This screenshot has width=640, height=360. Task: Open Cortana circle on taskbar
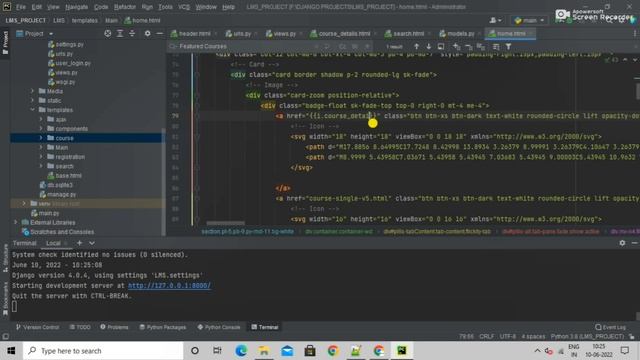(x=195, y=351)
